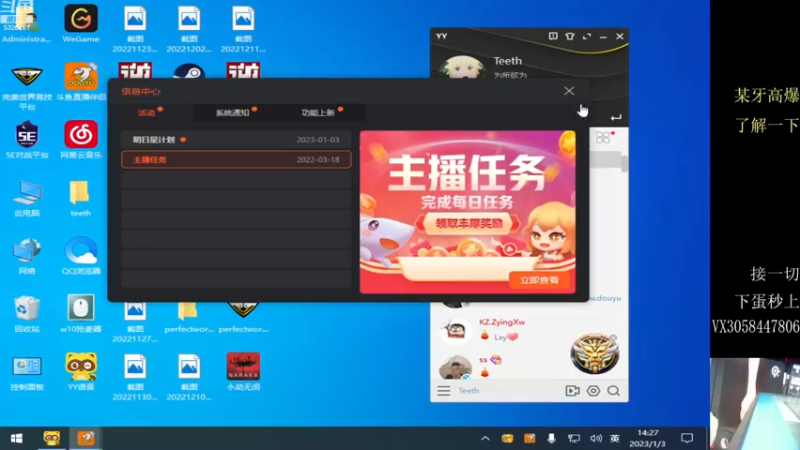Screen dimensions: 800x450
Task: Close the 信息中心 dialog
Action: [569, 91]
